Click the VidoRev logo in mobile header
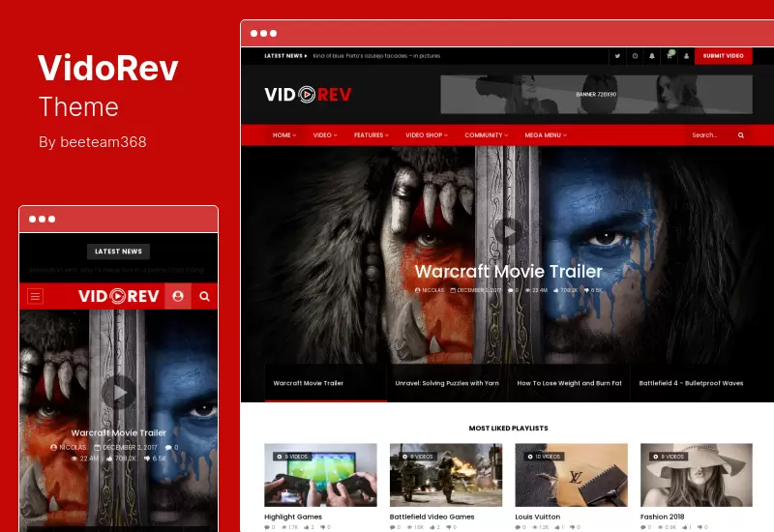Screen dimensions: 774x532 click(x=118, y=296)
